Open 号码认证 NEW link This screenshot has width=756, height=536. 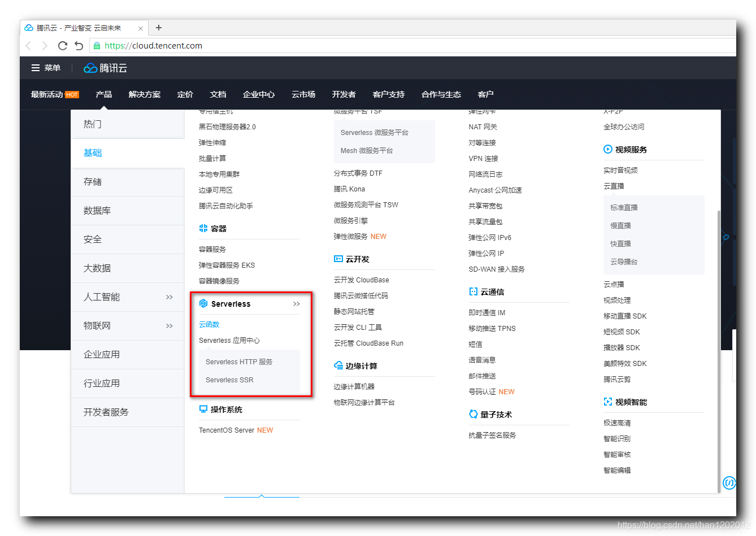click(492, 391)
